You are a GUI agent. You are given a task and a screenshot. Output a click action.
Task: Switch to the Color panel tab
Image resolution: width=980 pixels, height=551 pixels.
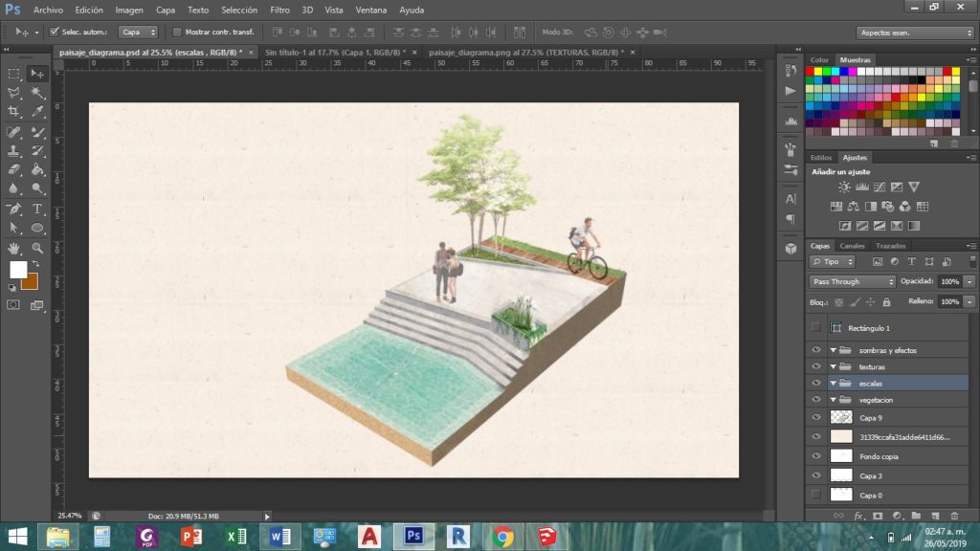819,60
